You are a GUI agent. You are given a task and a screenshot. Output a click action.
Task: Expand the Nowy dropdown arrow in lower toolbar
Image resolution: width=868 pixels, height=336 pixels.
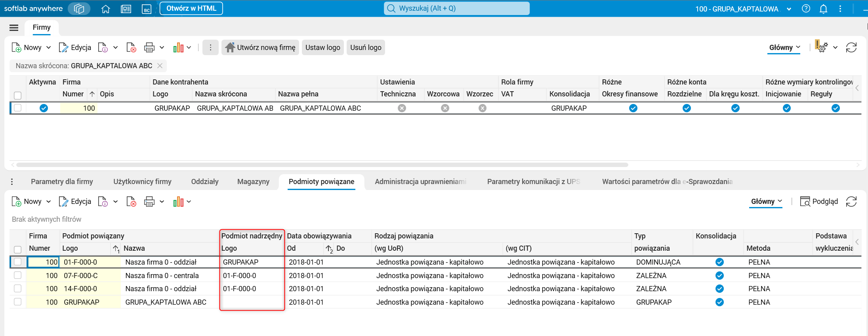click(x=49, y=202)
